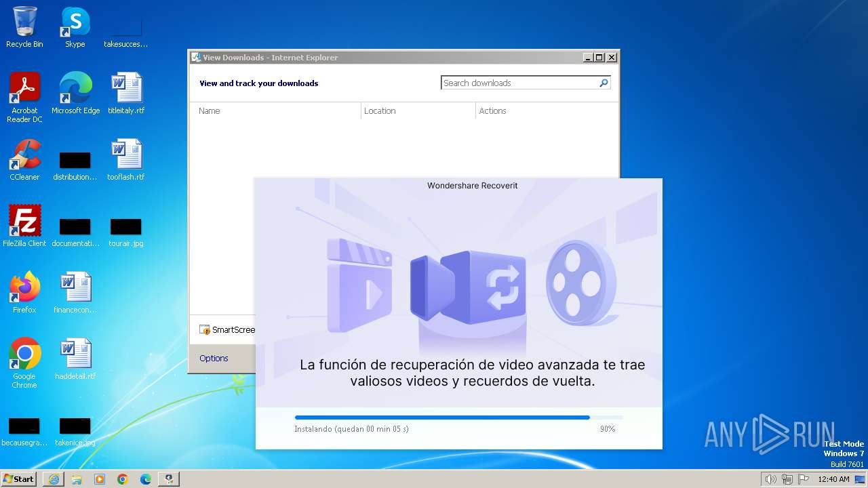This screenshot has width=868, height=488.
Task: Click SmartScreen shield icon in downloads window
Action: [x=205, y=330]
